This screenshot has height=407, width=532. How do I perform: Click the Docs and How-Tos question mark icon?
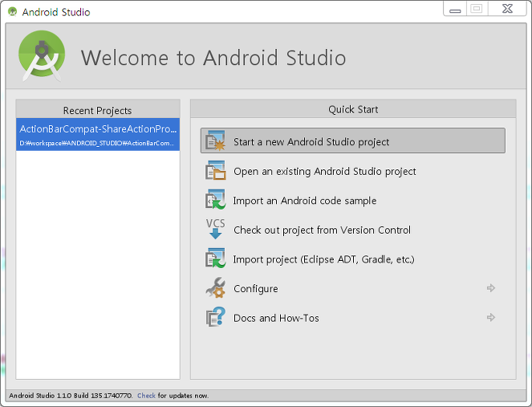tap(215, 317)
